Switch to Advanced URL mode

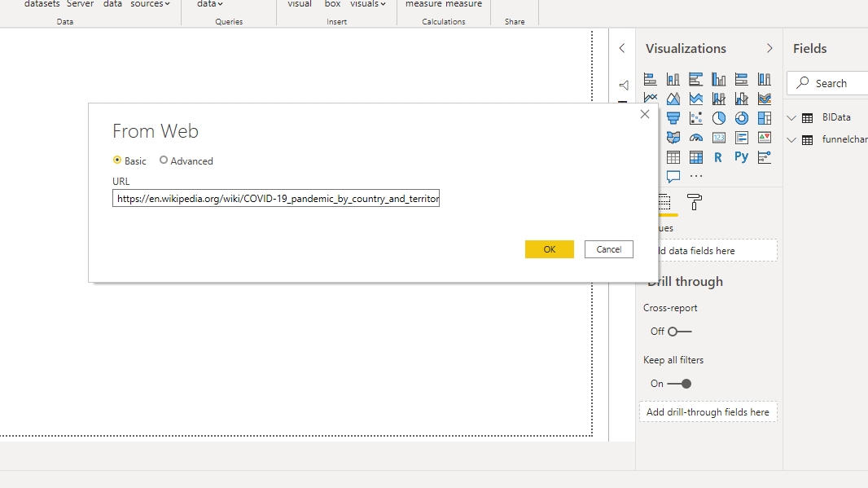pos(164,160)
